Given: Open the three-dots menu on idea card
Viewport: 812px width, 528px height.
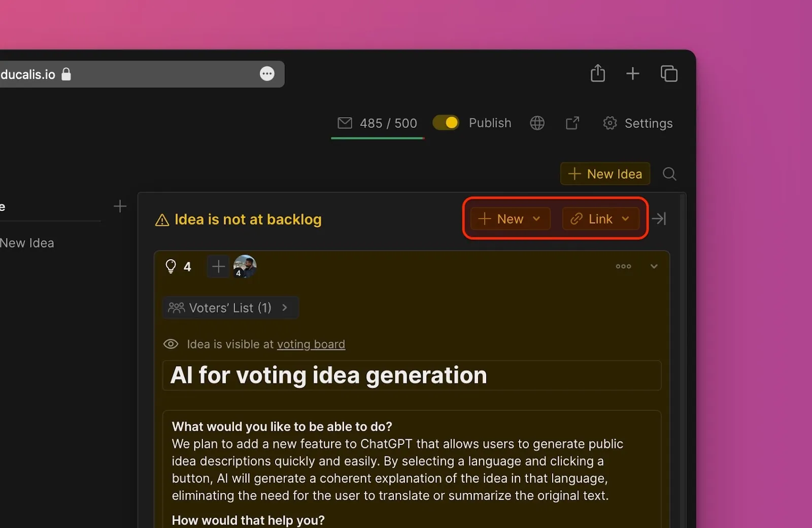Looking at the screenshot, I should point(623,266).
